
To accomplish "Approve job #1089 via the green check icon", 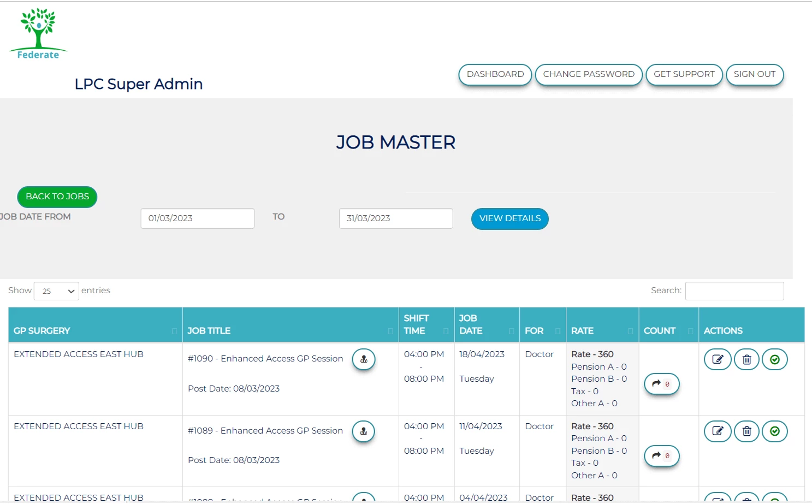I will [x=775, y=431].
